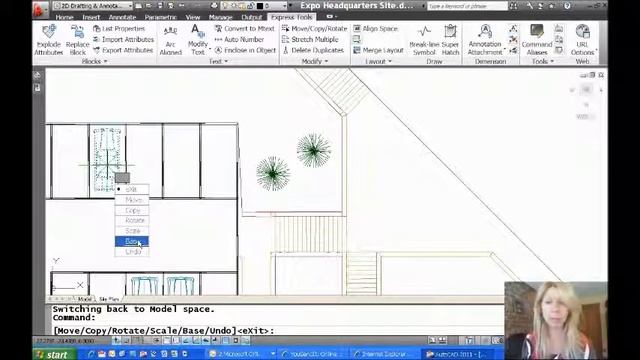This screenshot has width=640, height=360.
Task: Select Stretch Multiple
Action: (x=310, y=40)
